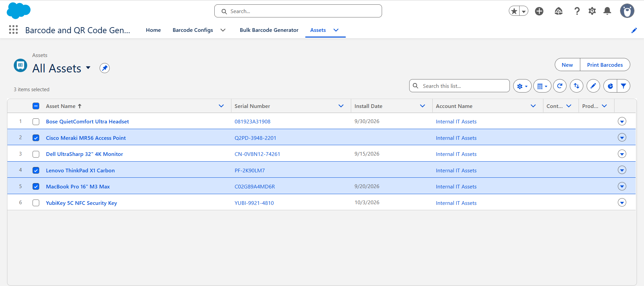Select the Assets tab
The width and height of the screenshot is (644, 286).
pos(318,30)
